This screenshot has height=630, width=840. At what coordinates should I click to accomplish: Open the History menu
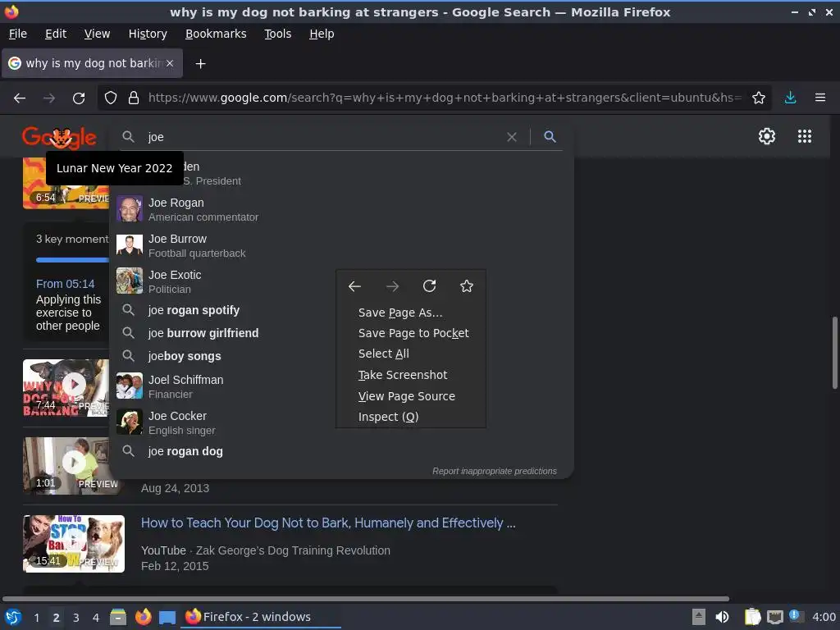(148, 34)
